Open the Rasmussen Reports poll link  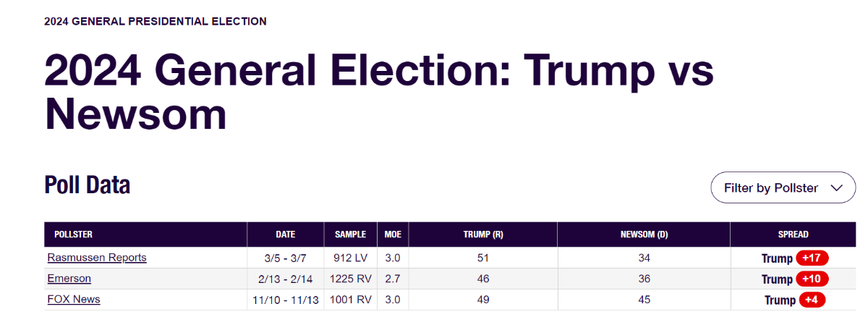tap(97, 258)
